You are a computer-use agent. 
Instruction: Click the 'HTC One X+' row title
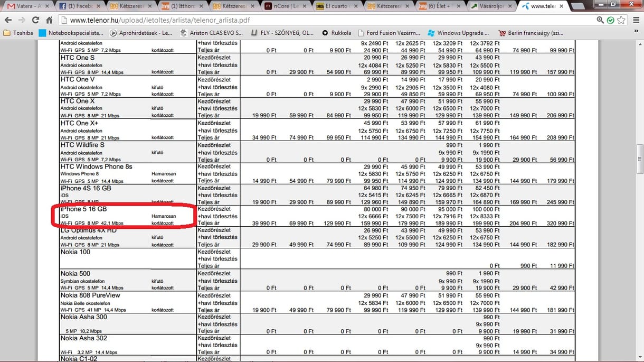(x=79, y=123)
